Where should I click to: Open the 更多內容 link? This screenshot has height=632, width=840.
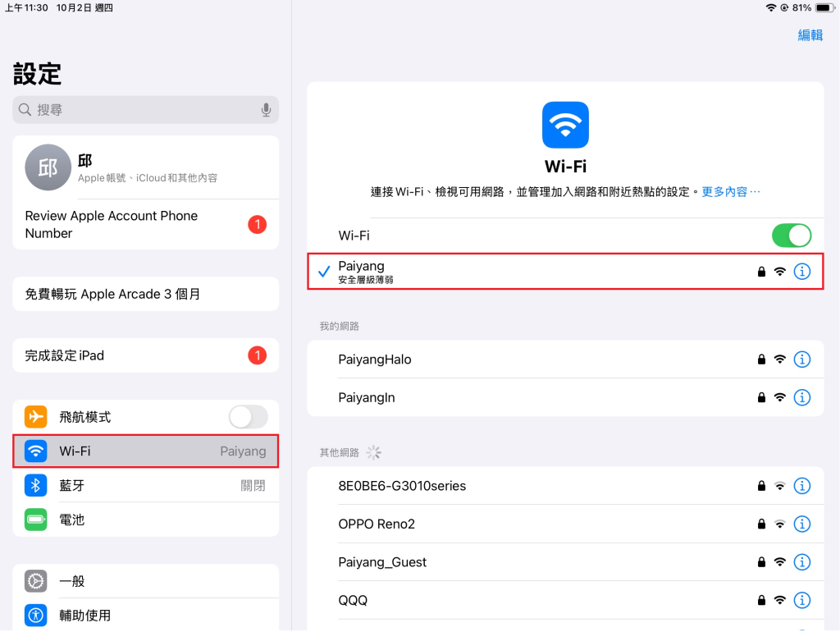point(730,191)
